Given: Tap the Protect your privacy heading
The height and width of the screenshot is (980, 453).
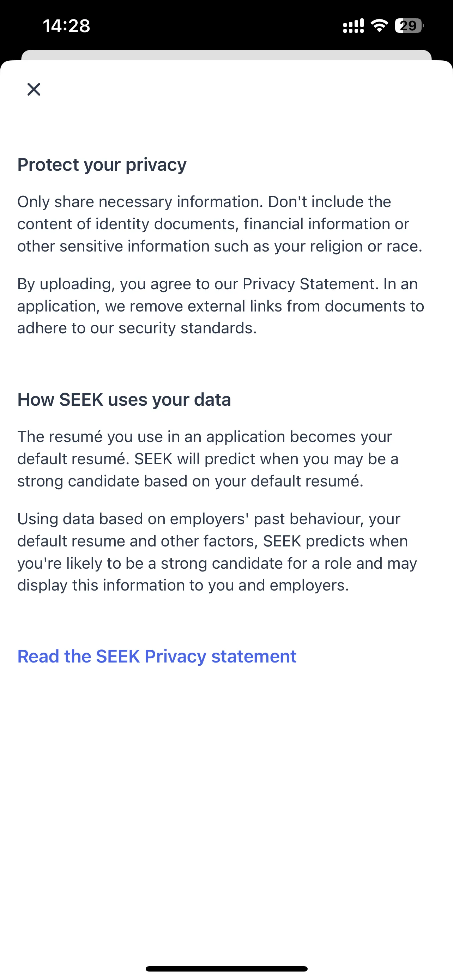Looking at the screenshot, I should click(x=102, y=165).
